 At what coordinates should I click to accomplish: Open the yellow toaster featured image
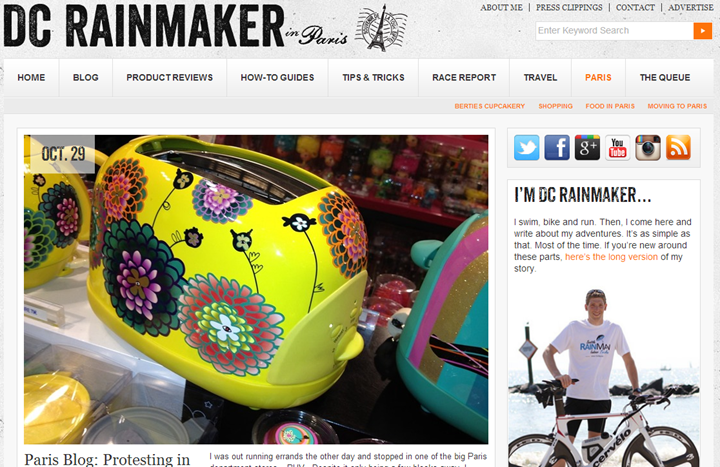[256, 289]
